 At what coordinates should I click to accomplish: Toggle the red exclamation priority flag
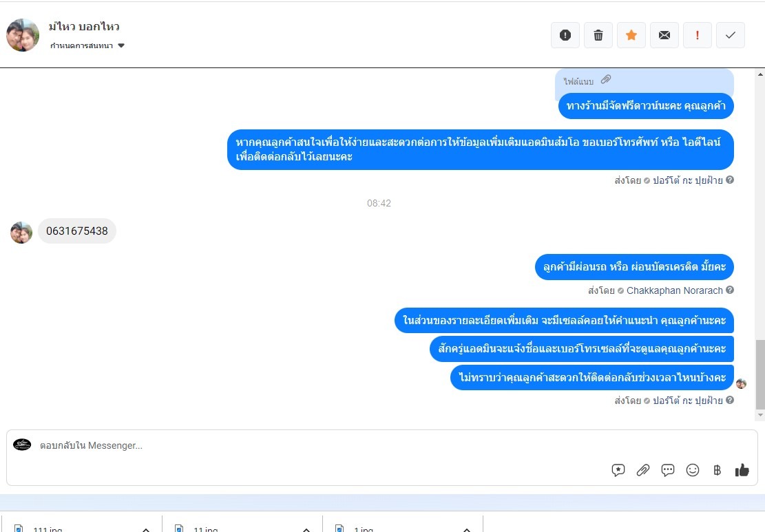[x=698, y=35]
